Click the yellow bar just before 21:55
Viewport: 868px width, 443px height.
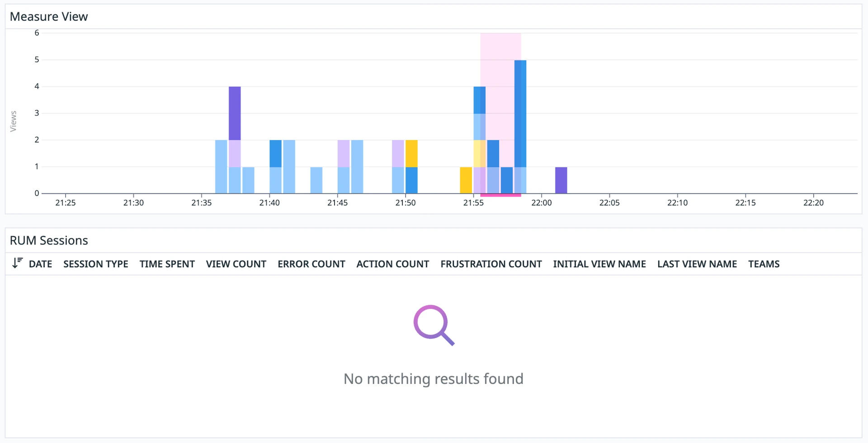466,180
